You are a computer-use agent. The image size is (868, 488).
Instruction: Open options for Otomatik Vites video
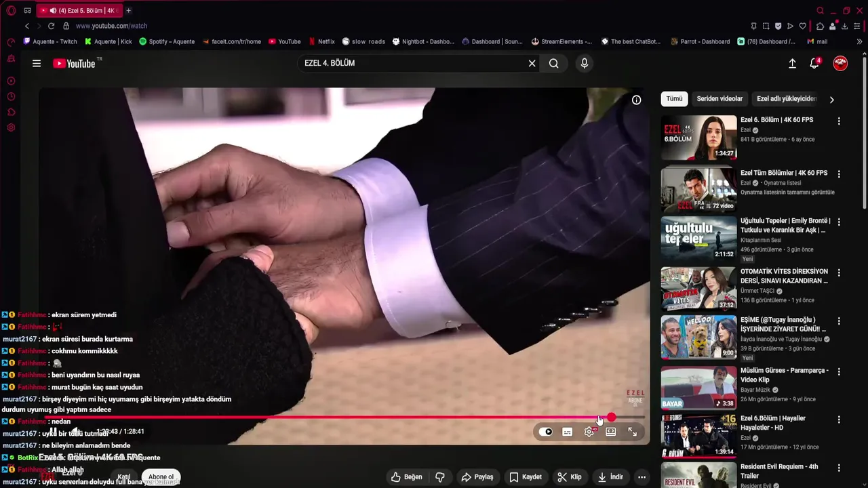[x=839, y=273]
